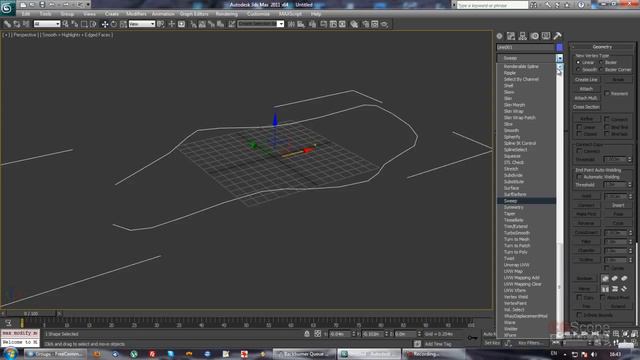Click the selection lock toggle icon
The image size is (640, 360).
[x=307, y=333]
